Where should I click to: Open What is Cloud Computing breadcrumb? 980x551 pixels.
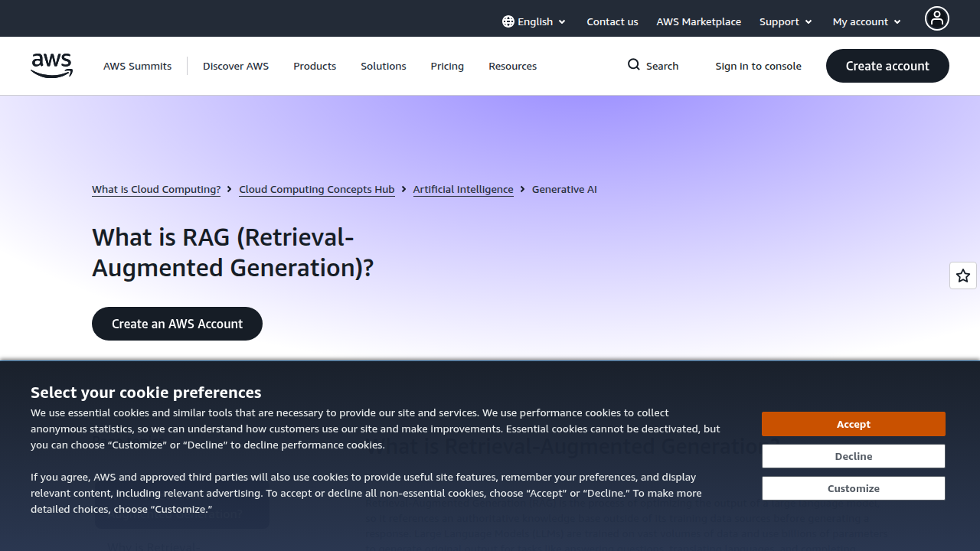156,189
